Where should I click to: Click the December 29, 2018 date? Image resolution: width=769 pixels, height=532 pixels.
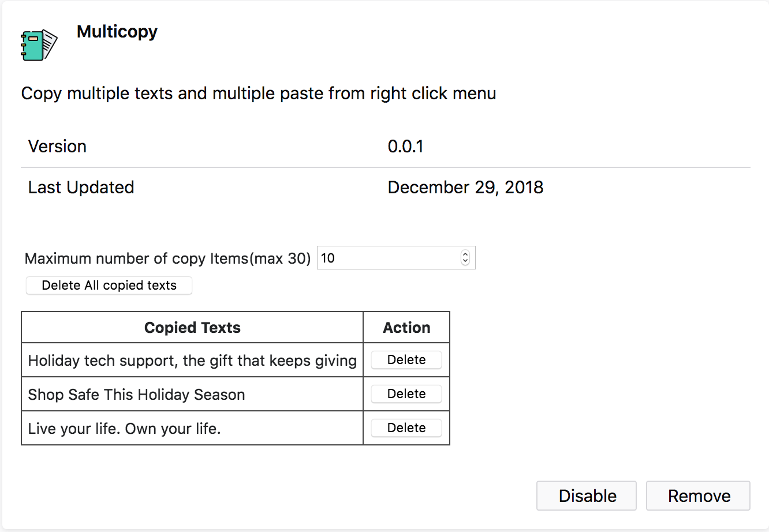tap(465, 188)
